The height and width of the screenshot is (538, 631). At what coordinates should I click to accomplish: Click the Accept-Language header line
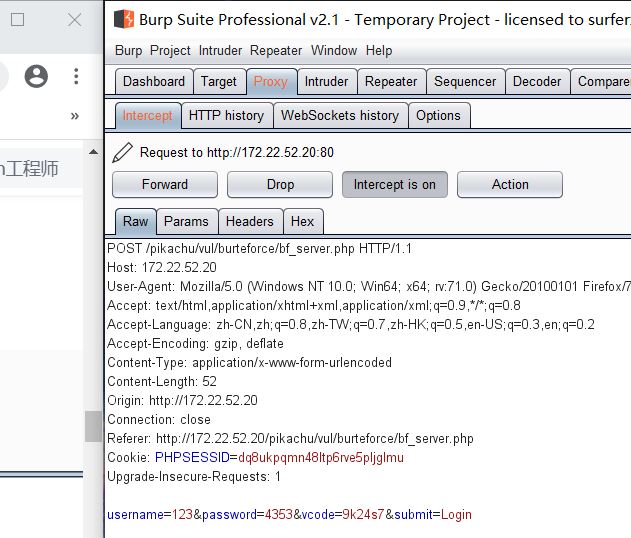351,324
